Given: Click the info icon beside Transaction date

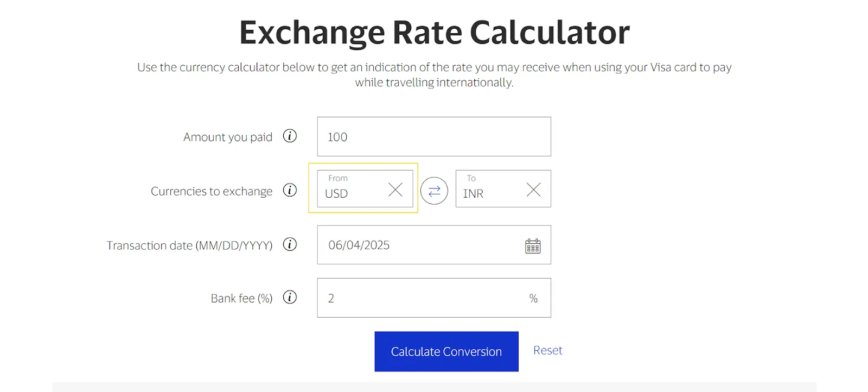Looking at the screenshot, I should (x=291, y=245).
